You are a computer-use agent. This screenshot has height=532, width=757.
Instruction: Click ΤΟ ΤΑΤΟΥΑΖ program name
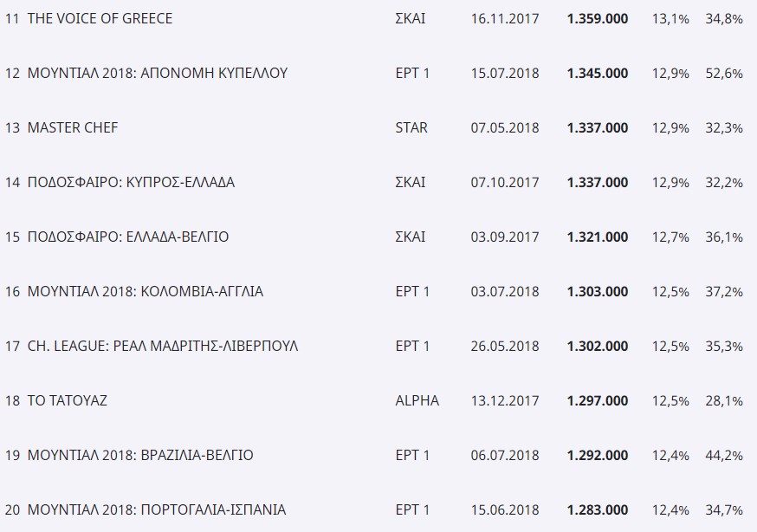(67, 400)
